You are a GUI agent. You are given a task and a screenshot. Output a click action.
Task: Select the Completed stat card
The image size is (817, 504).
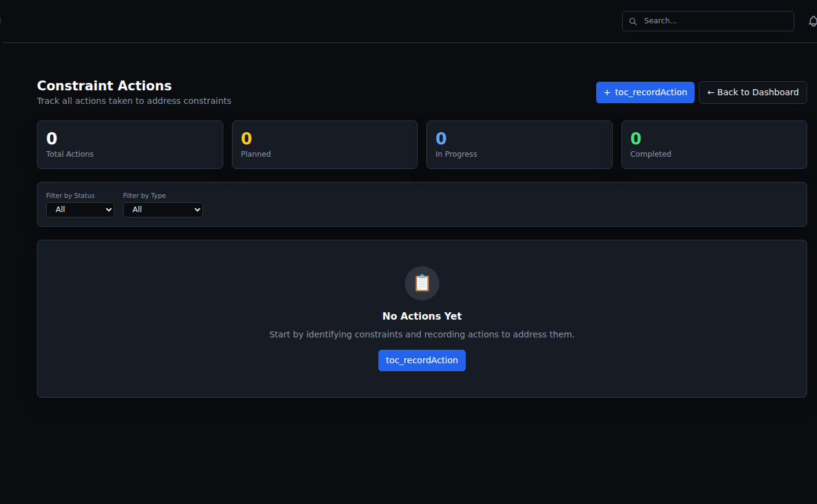pos(714,144)
